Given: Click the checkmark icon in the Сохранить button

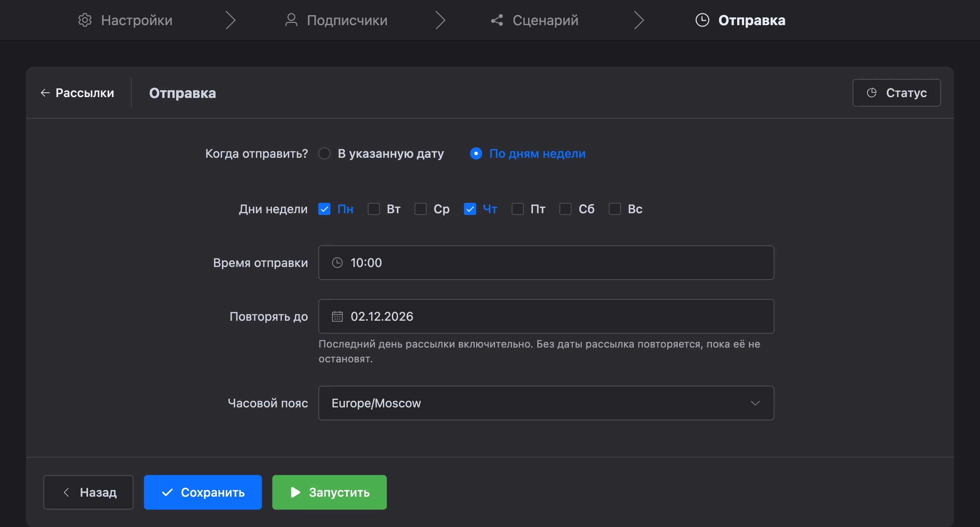Looking at the screenshot, I should [167, 492].
